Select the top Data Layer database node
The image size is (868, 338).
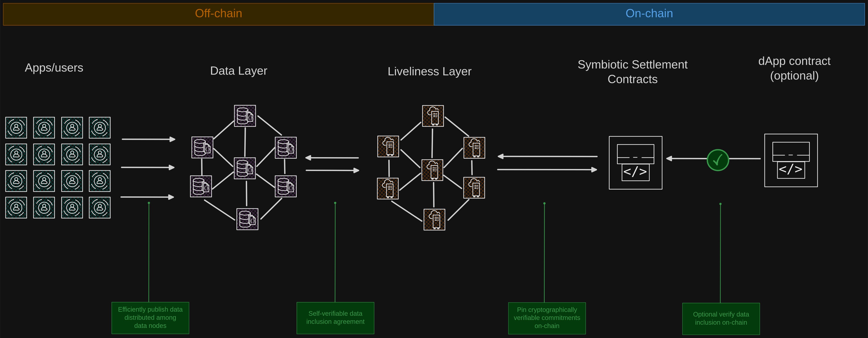[x=245, y=116]
